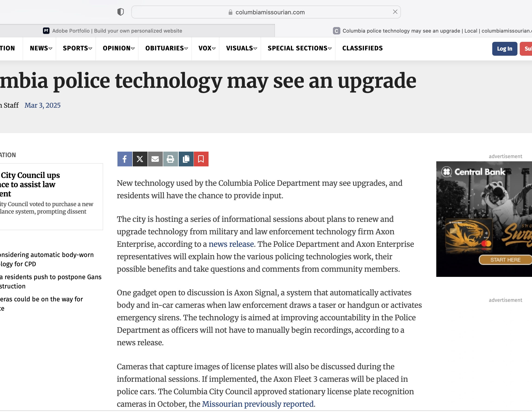Share article on X (Twitter)

tap(140, 159)
